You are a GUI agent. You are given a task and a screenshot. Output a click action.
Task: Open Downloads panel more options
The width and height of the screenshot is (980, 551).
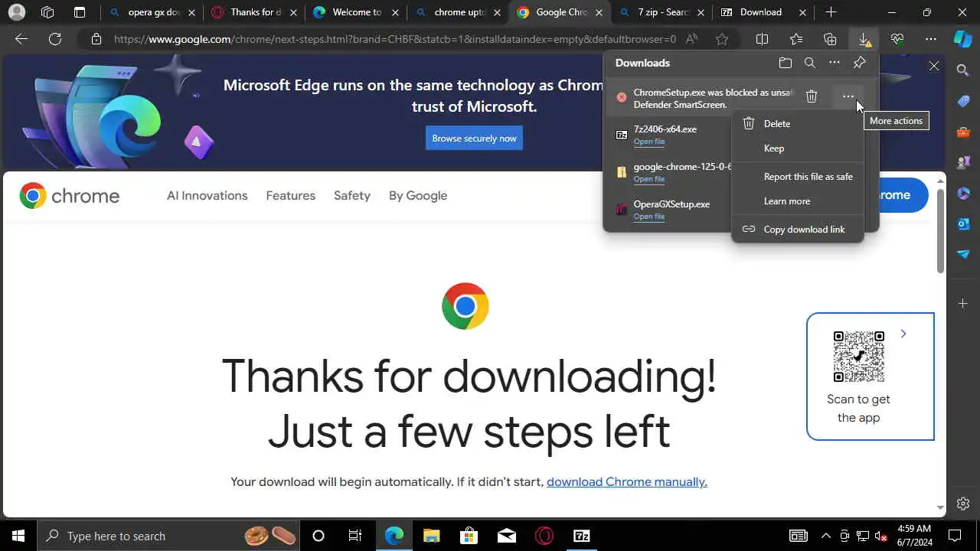click(835, 63)
